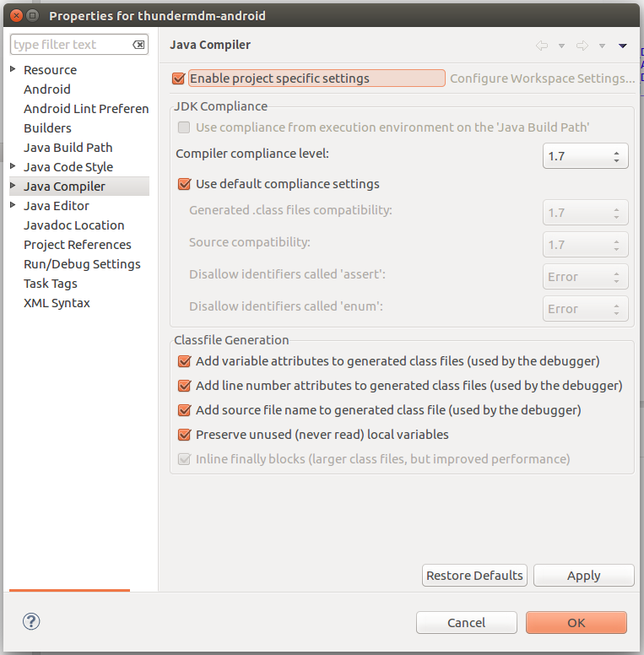Open Compiler compliance level dropdown

585,156
